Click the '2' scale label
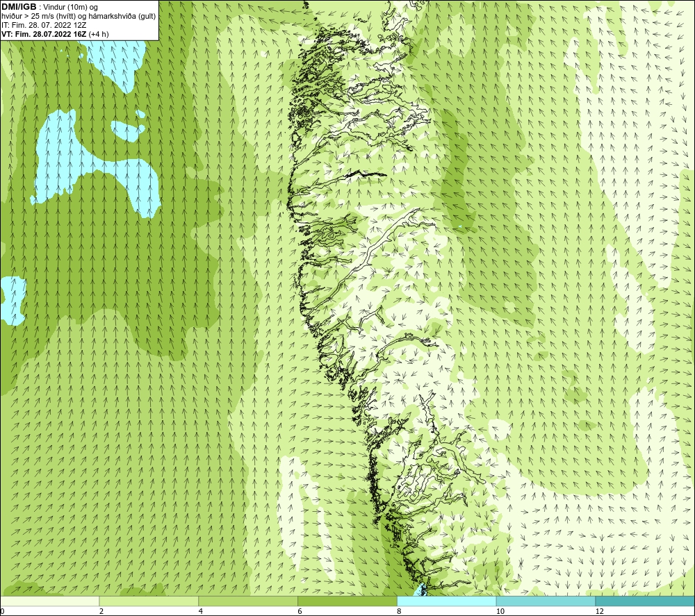This screenshot has height=616, width=695. point(101,611)
